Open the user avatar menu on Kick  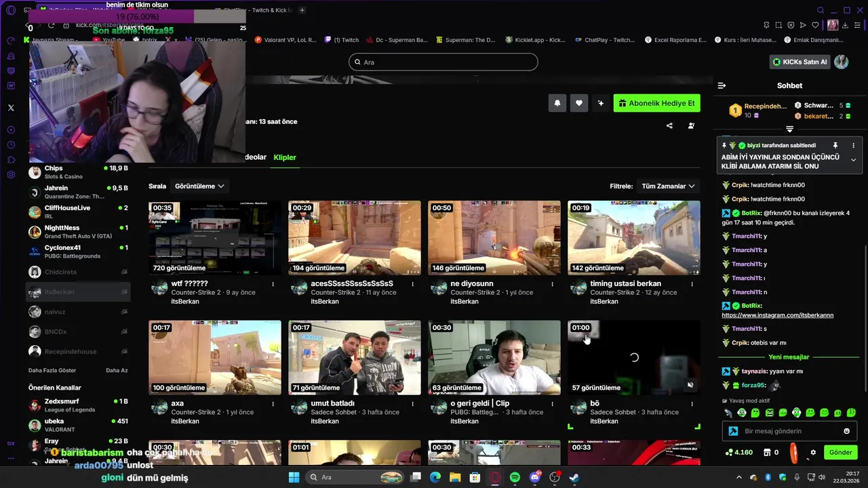coord(842,62)
